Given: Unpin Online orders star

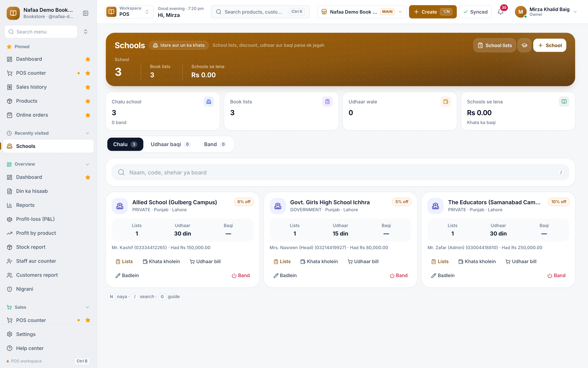Looking at the screenshot, I should tap(88, 115).
